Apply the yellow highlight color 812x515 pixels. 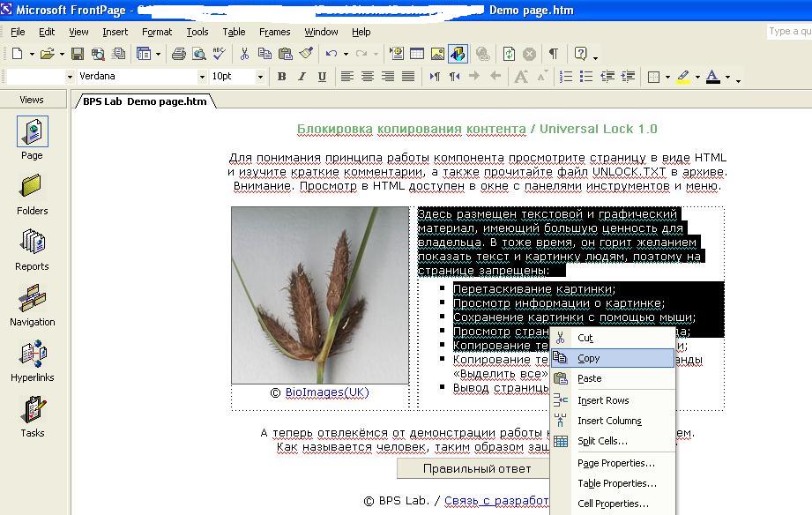[683, 77]
